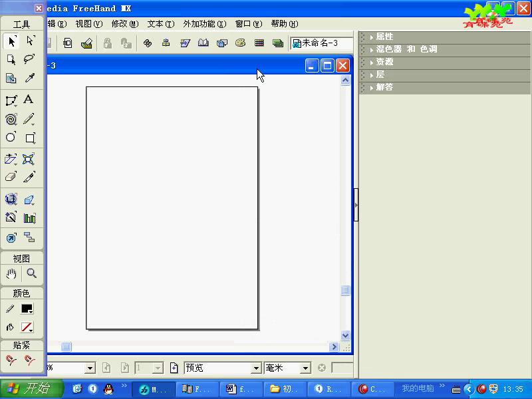This screenshot has height=399, width=532.
Task: Open the no-fill color swatch
Action: 27,327
